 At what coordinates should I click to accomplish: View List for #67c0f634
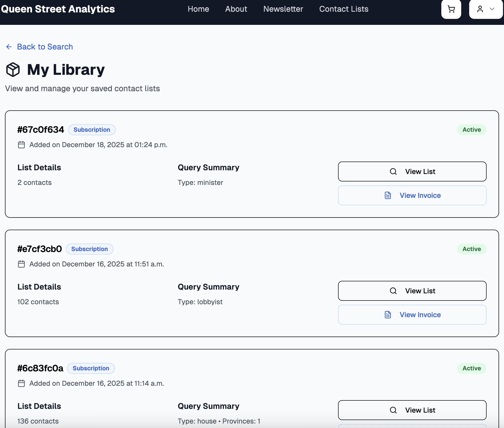(412, 171)
